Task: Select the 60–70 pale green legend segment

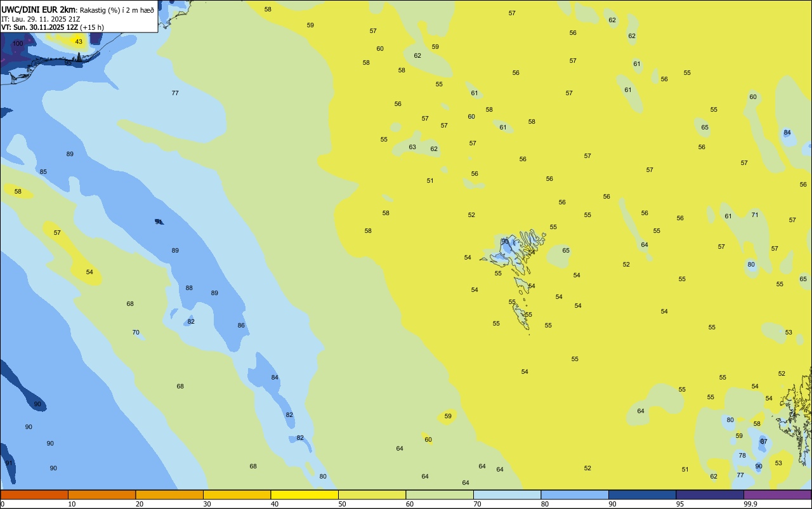Action: [x=440, y=494]
